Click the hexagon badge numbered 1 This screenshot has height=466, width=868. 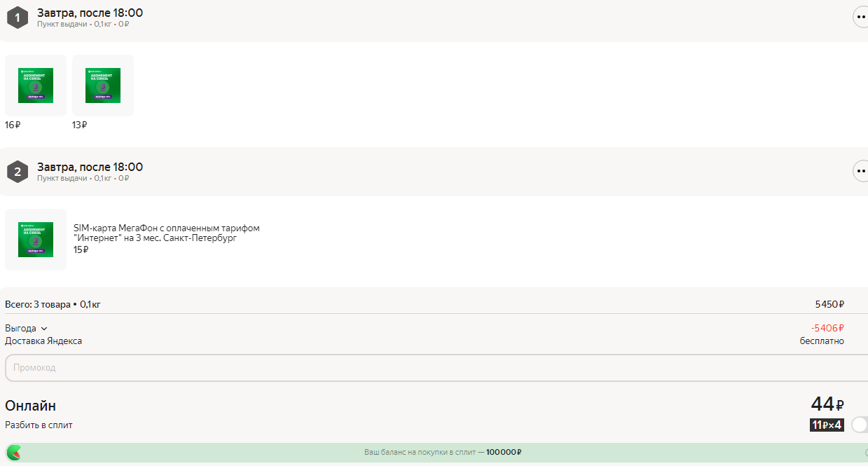(x=18, y=17)
